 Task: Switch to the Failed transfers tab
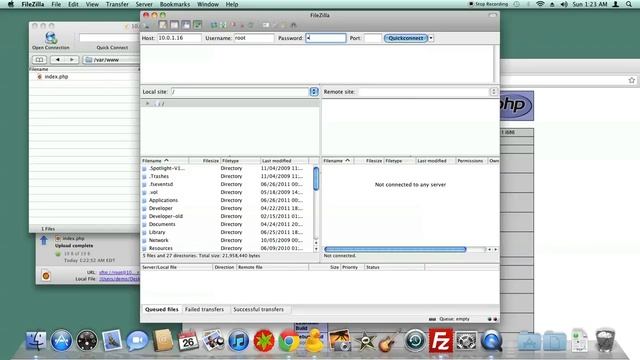[x=204, y=309]
